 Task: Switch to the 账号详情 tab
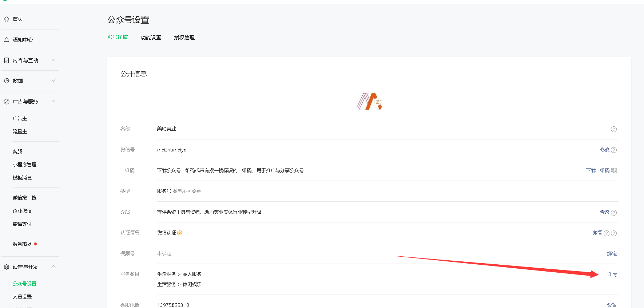click(118, 37)
